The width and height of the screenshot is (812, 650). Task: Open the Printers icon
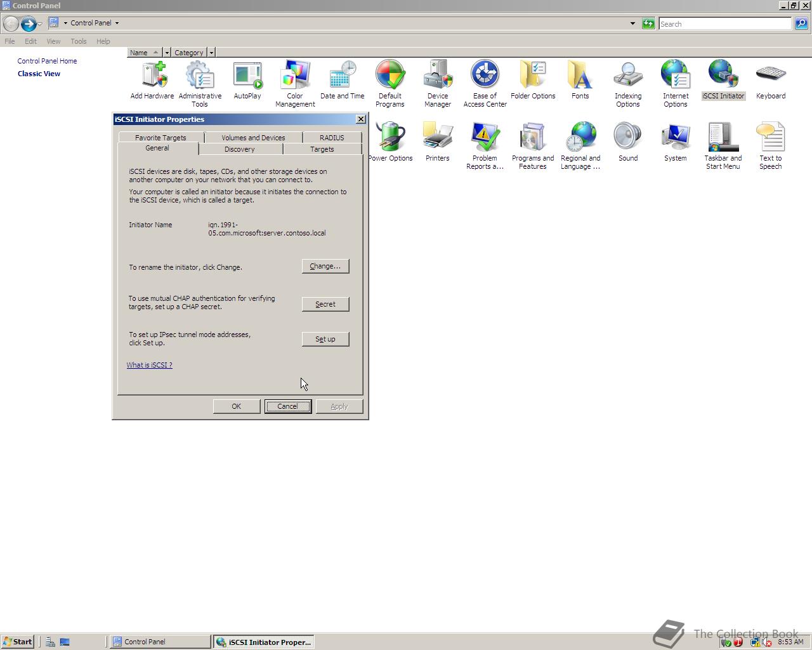tap(438, 142)
